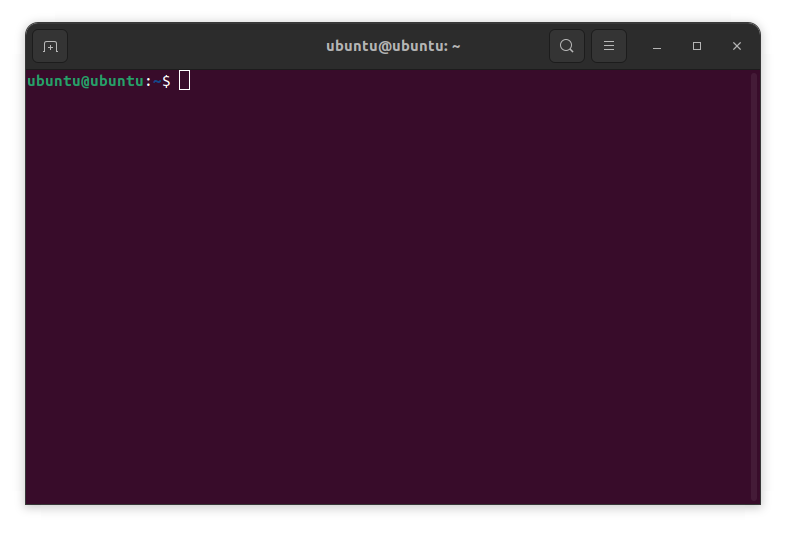Viewport: 786px width, 533px height.
Task: Click the terminal cursor block
Action: (x=184, y=81)
